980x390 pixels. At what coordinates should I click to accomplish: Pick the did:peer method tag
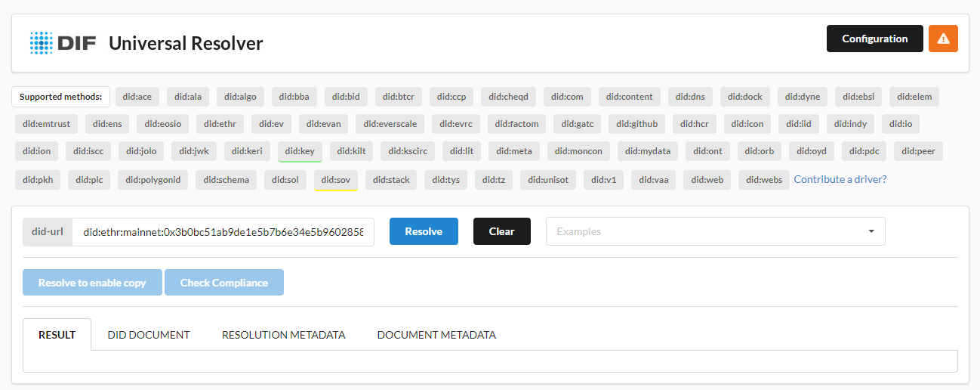pyautogui.click(x=918, y=151)
